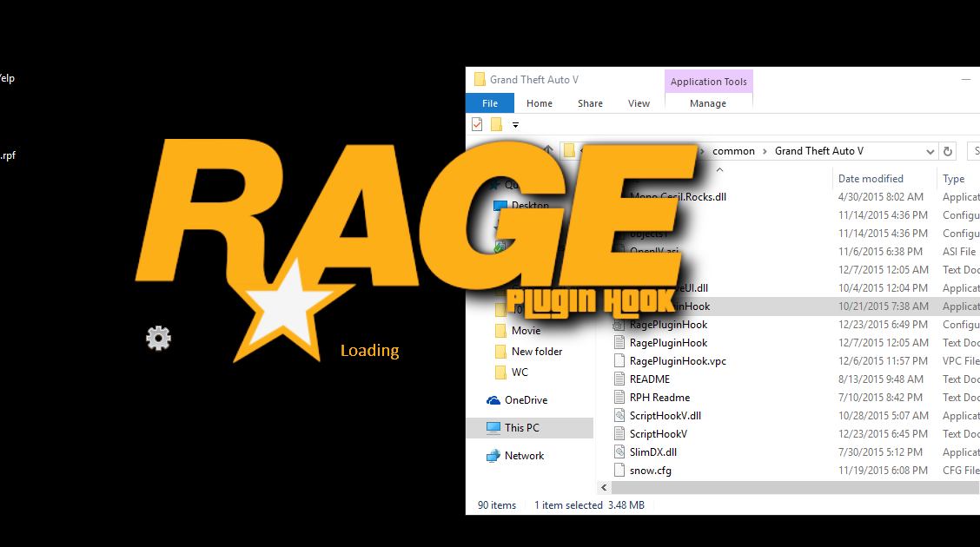980x547 pixels.
Task: Select the Movie folder label in navigation pane
Action: click(x=526, y=330)
